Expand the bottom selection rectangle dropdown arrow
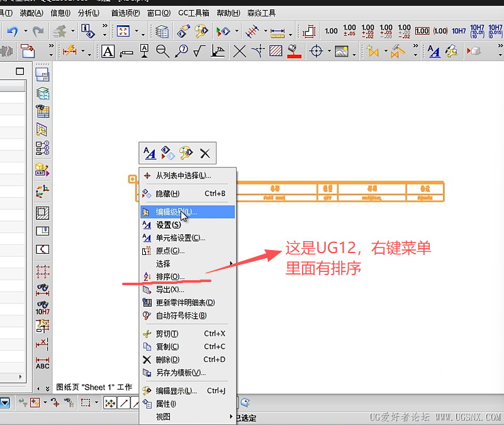The height and width of the screenshot is (425, 504). (x=96, y=402)
